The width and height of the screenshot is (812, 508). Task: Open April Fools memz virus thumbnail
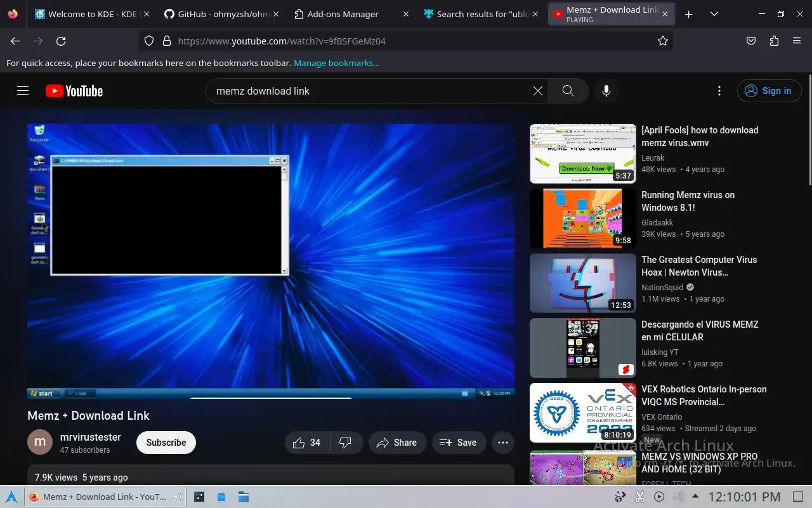[x=582, y=154]
